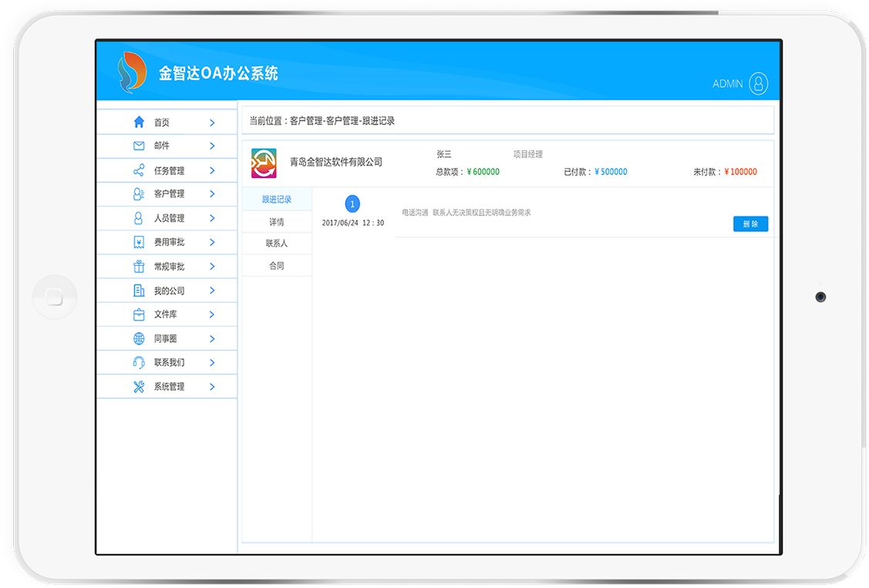The width and height of the screenshot is (869, 588).
Task: Click the home icon in sidebar
Action: [139, 122]
